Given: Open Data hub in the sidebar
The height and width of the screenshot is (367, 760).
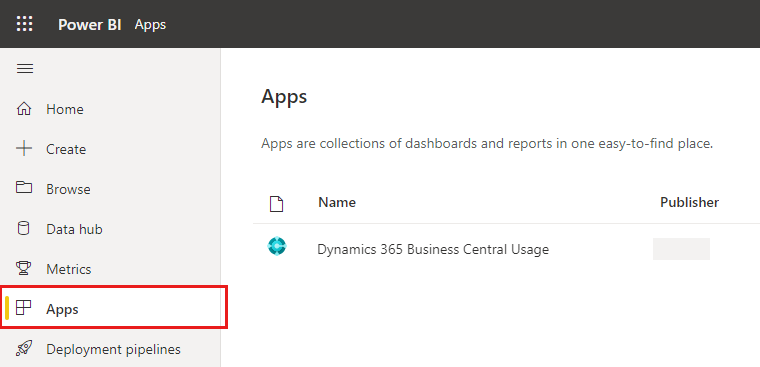Looking at the screenshot, I should 110,229.
